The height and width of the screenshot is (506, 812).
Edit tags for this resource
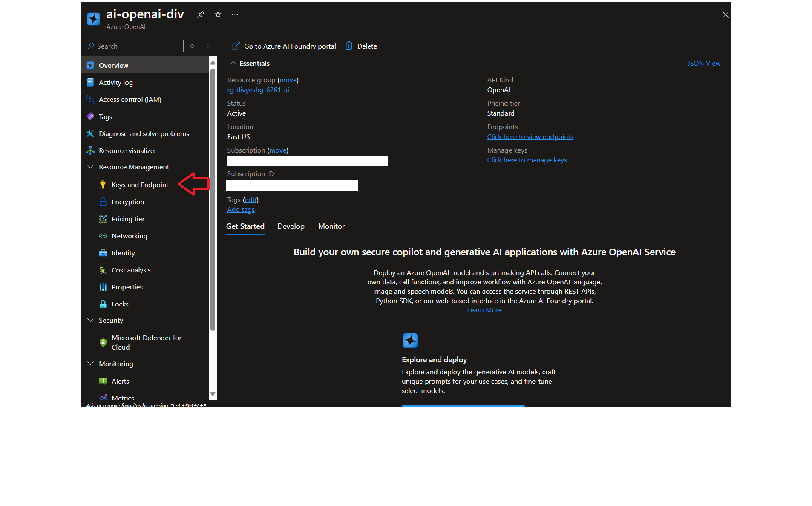tap(251, 200)
